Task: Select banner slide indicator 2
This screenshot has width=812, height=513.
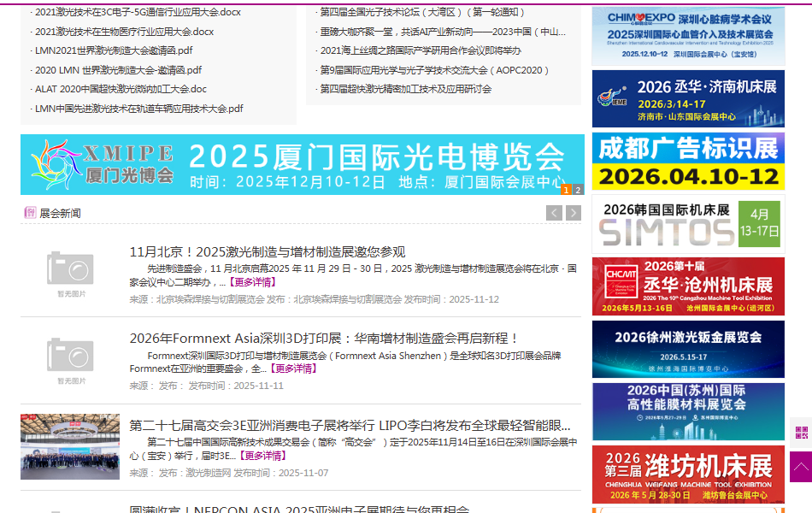Action: click(x=578, y=190)
